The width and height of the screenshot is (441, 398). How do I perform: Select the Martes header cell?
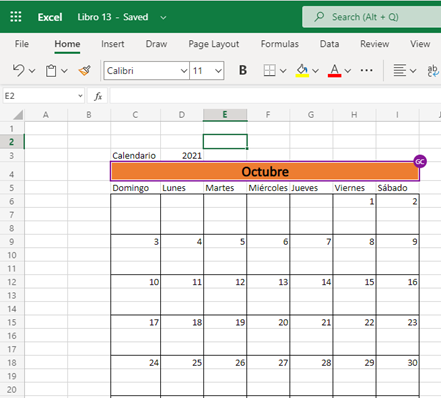[x=225, y=188]
